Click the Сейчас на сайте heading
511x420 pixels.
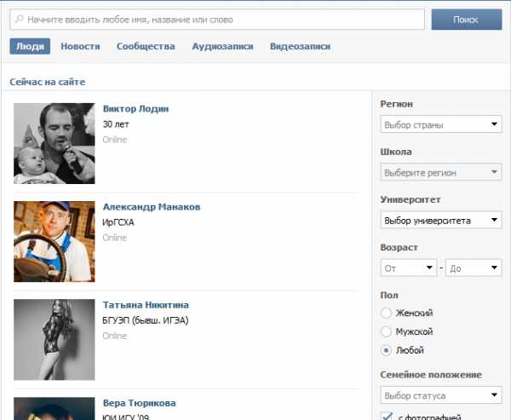pyautogui.click(x=47, y=82)
